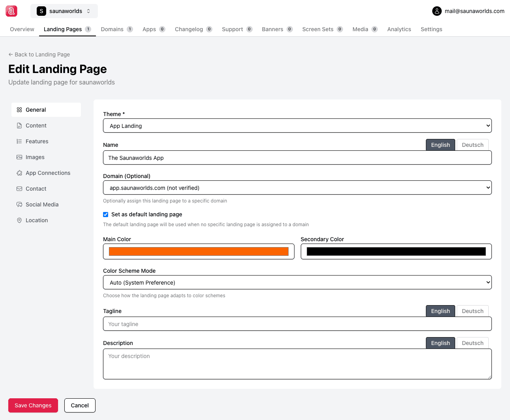
Task: Click the App Connections puzzle icon
Action: point(19,173)
